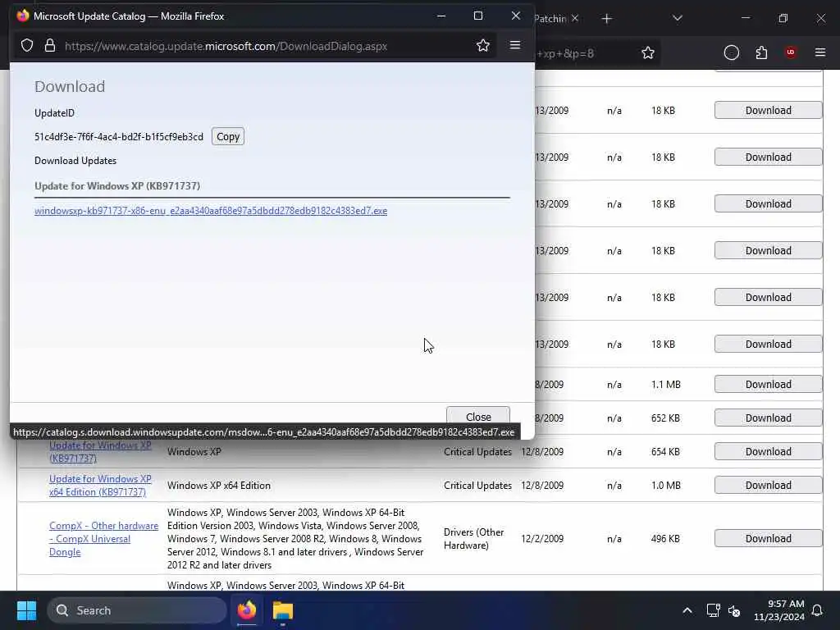Show hidden system tray icons

coord(687,610)
